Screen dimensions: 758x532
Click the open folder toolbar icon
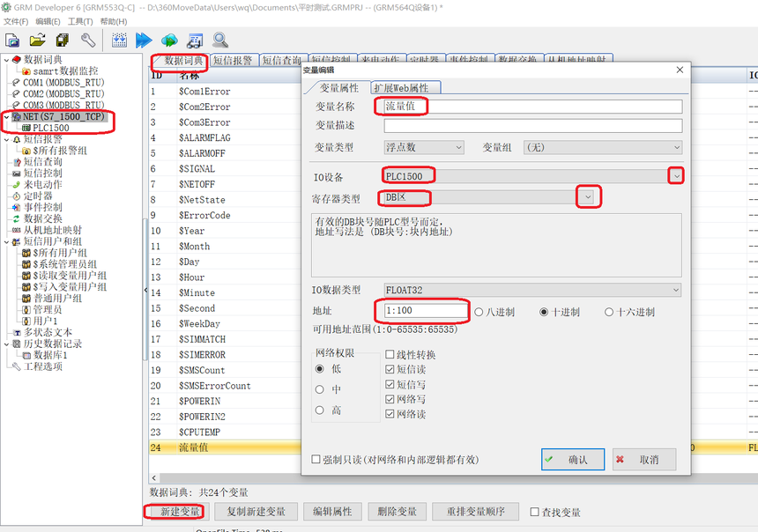coord(37,40)
